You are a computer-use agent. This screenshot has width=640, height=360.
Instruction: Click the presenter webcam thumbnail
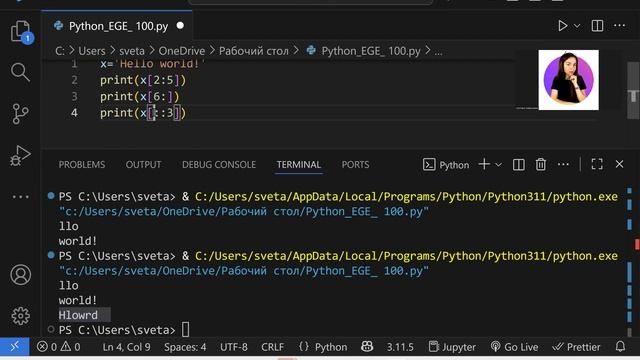569,80
